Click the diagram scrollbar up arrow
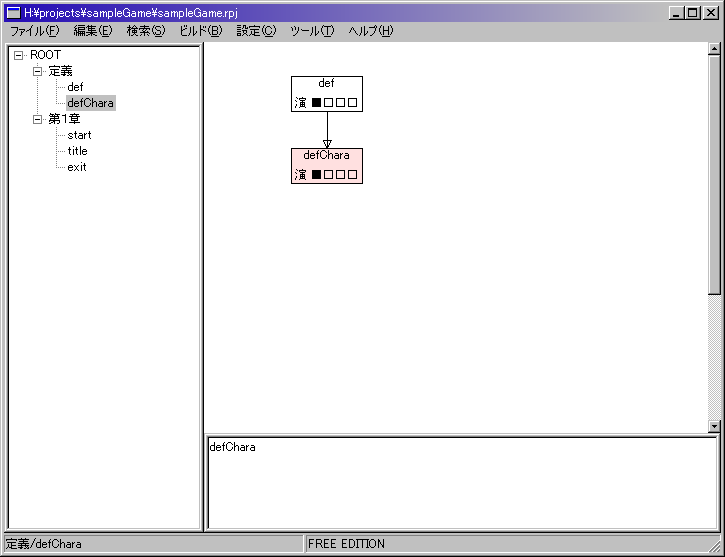Screen dimensions: 725x557 pyautogui.click(x=714, y=49)
